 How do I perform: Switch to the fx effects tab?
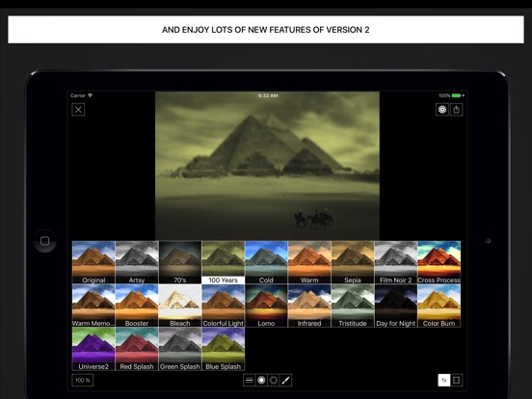tap(444, 381)
